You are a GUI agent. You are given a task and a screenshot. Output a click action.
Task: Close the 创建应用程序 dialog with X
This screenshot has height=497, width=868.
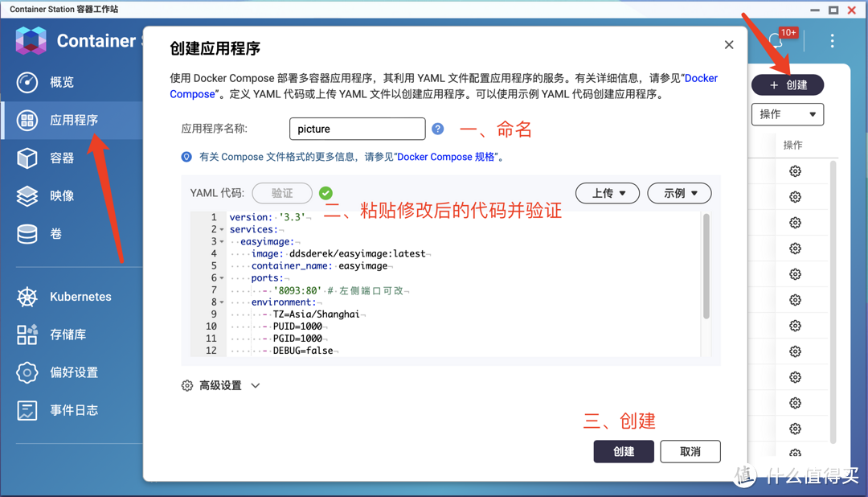point(729,45)
